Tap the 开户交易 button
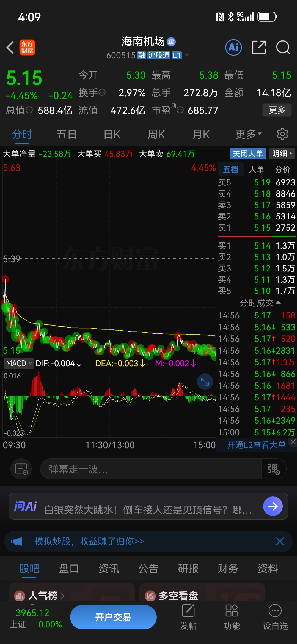297x644 pixels. (113, 617)
